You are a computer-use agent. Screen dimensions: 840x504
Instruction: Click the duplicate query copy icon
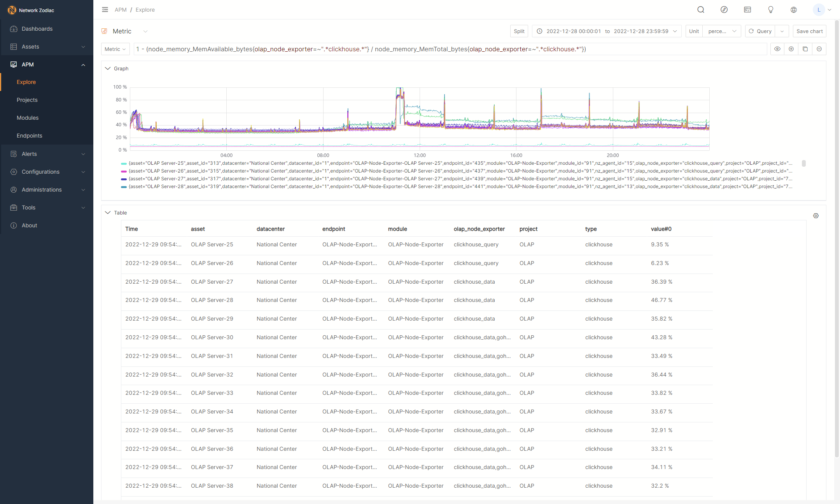click(x=805, y=49)
